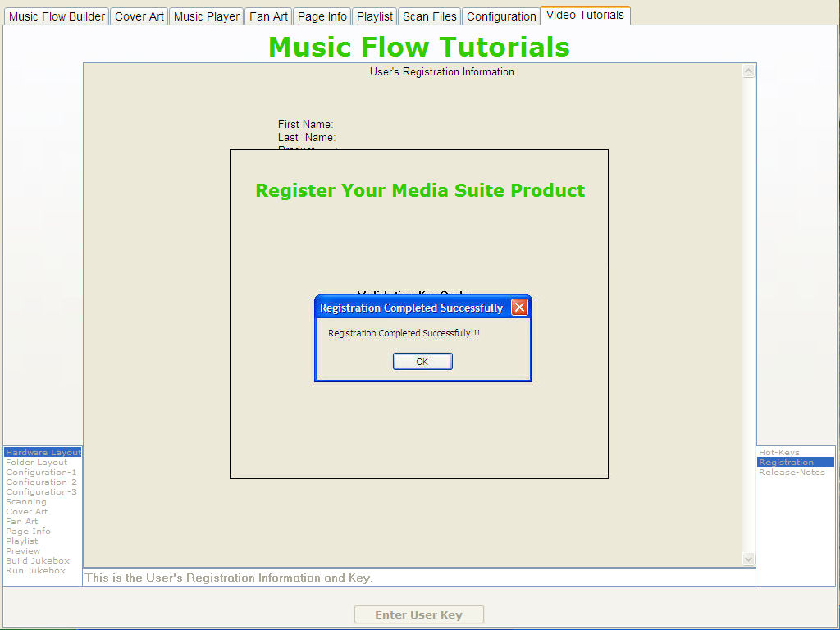Click the scrollbar up arrow of registration panel
This screenshot has height=630, width=840.
pos(749,71)
